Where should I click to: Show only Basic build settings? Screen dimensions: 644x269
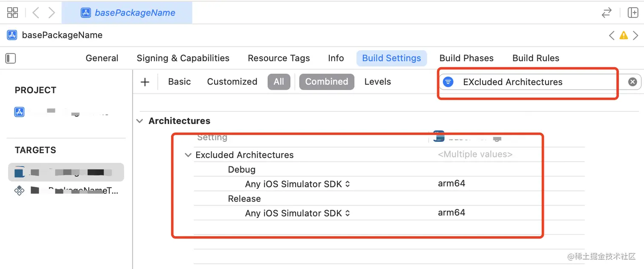tap(179, 82)
